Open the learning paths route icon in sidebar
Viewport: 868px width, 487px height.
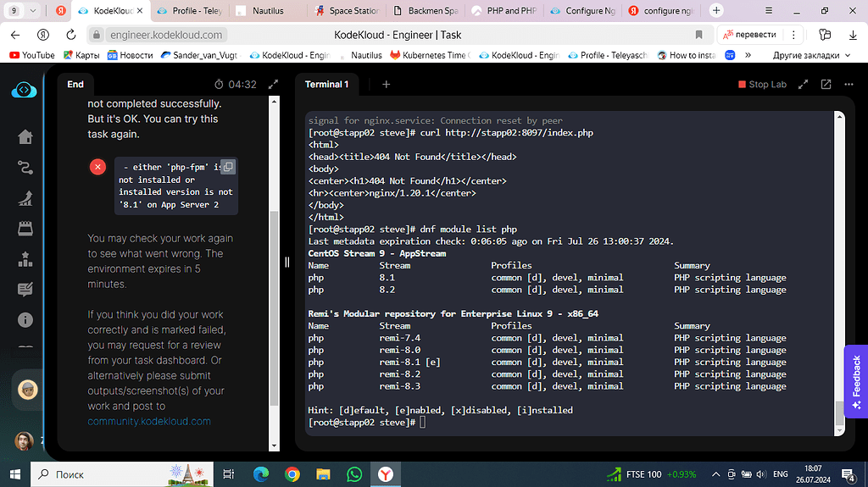click(25, 167)
